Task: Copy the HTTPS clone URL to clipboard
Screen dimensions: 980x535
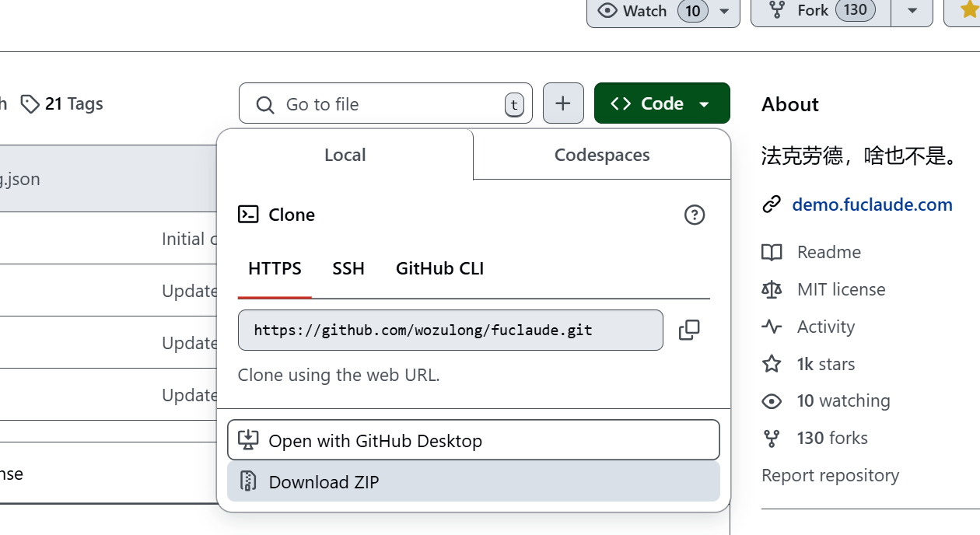Action: tap(689, 330)
